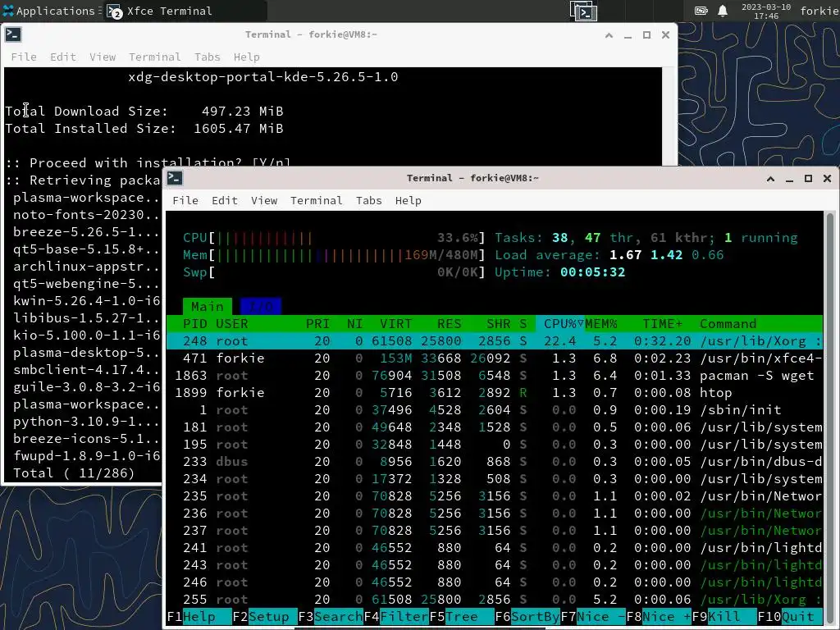The height and width of the screenshot is (630, 840).
Task: Select the lightdm process row PID 241
Action: click(495, 547)
